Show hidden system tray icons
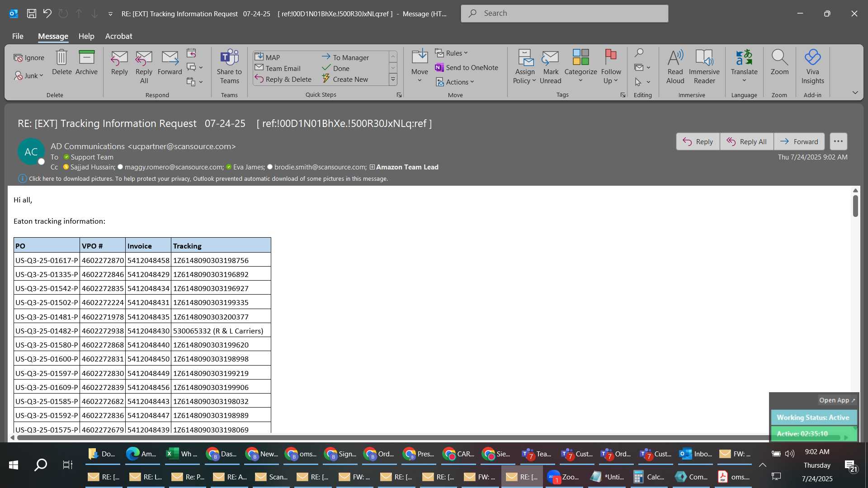868x488 pixels. tap(762, 465)
